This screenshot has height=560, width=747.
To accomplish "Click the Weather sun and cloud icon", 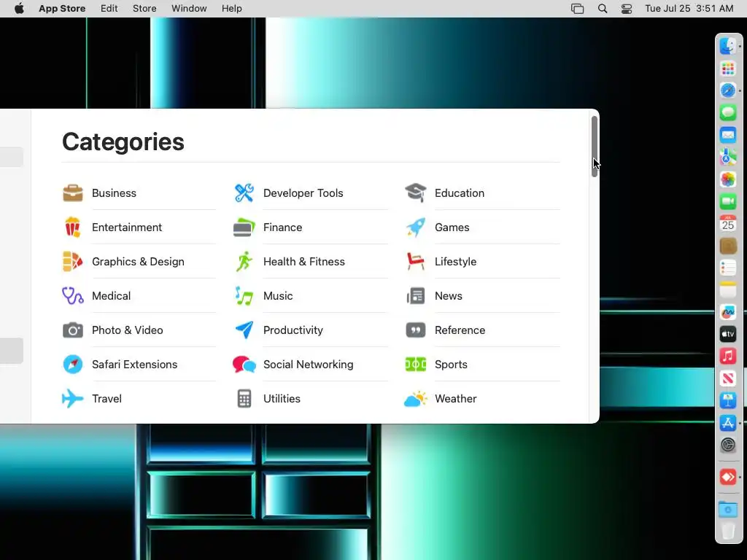I will click(415, 399).
